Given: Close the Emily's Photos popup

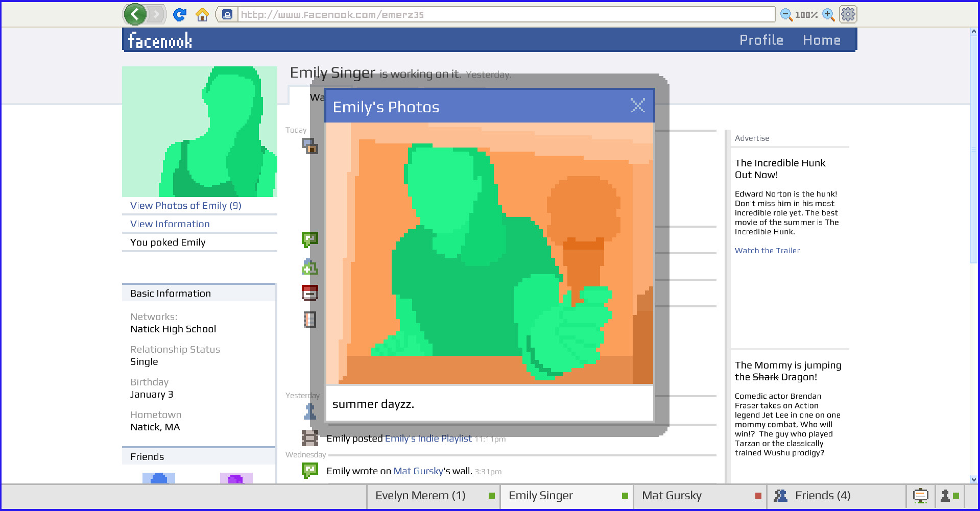Looking at the screenshot, I should tap(637, 106).
